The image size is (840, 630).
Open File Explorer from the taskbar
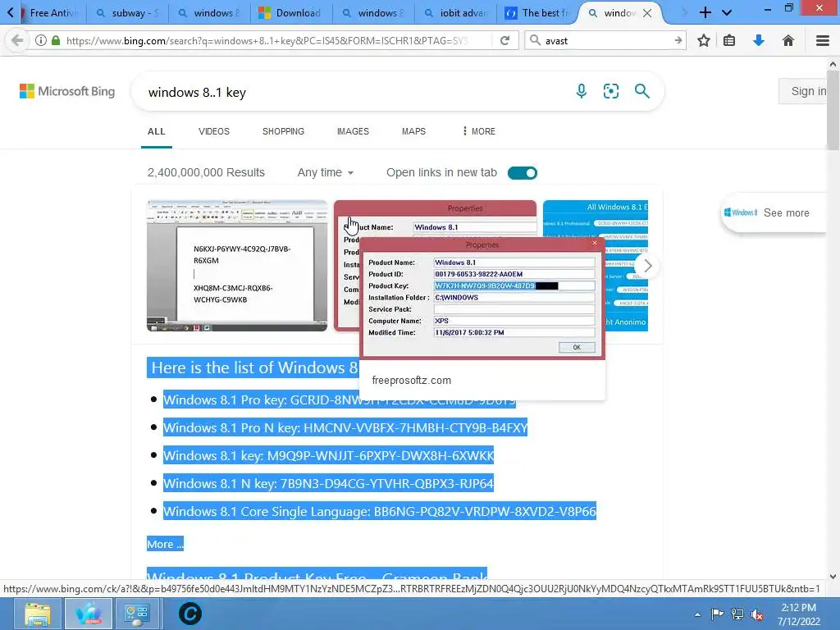pos(38,614)
